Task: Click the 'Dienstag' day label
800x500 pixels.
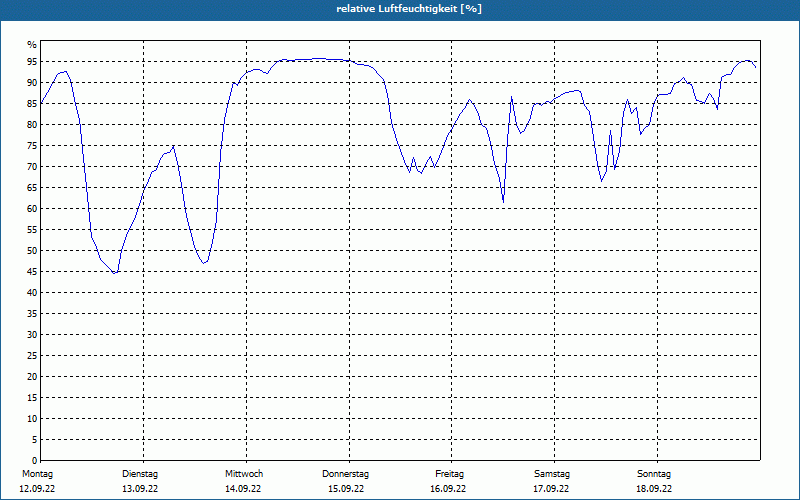Action: pos(140,474)
